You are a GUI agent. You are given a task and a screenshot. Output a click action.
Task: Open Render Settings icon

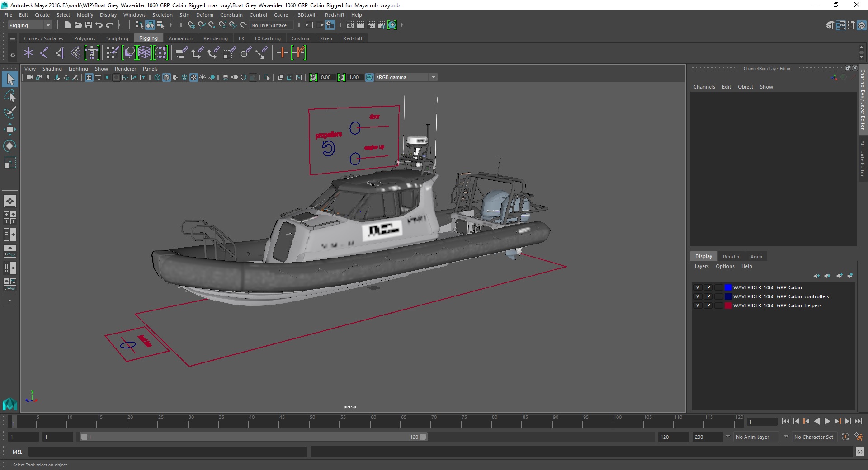point(382,25)
